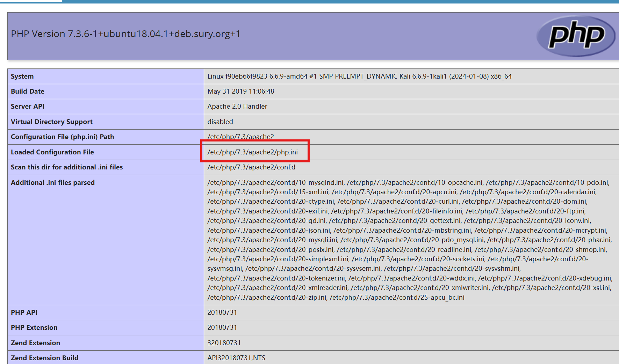The width and height of the screenshot is (619, 364).
Task: Select the System row label
Action: [22, 76]
